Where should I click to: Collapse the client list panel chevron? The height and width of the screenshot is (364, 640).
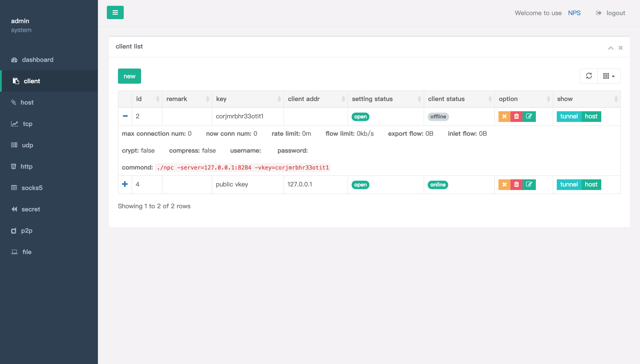coord(610,48)
